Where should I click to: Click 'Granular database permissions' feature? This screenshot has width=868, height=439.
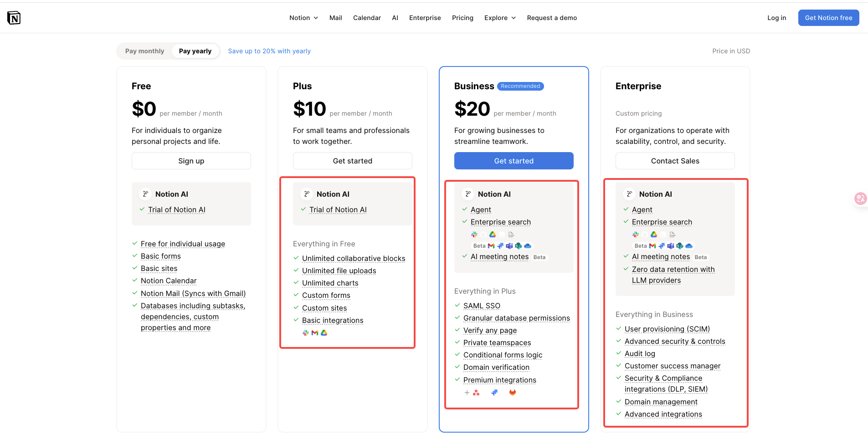[517, 318]
